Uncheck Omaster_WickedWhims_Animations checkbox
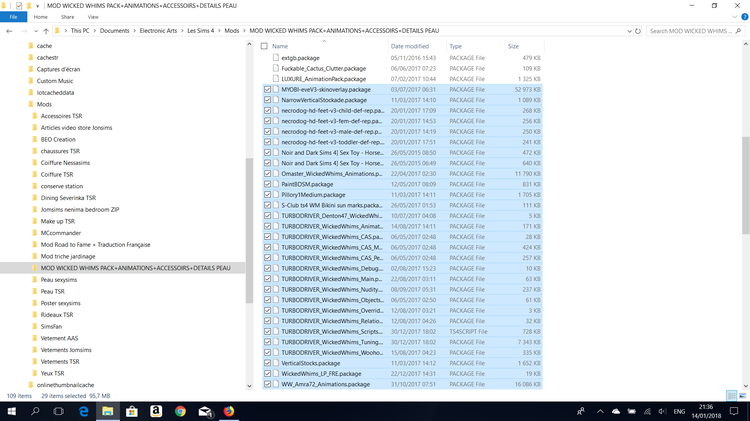Image resolution: width=750 pixels, height=421 pixels. click(267, 174)
